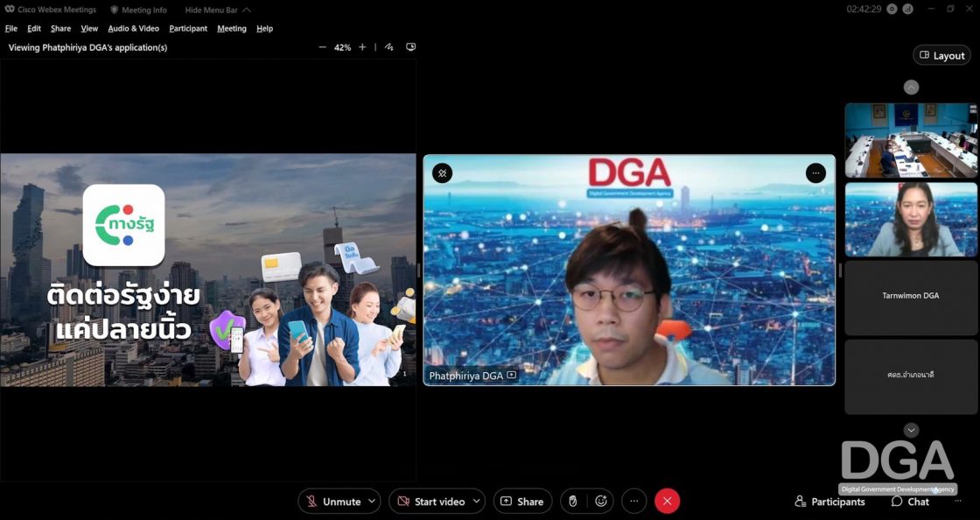Image resolution: width=980 pixels, height=520 pixels.
Task: Open the Meeting menu
Action: tap(232, 29)
